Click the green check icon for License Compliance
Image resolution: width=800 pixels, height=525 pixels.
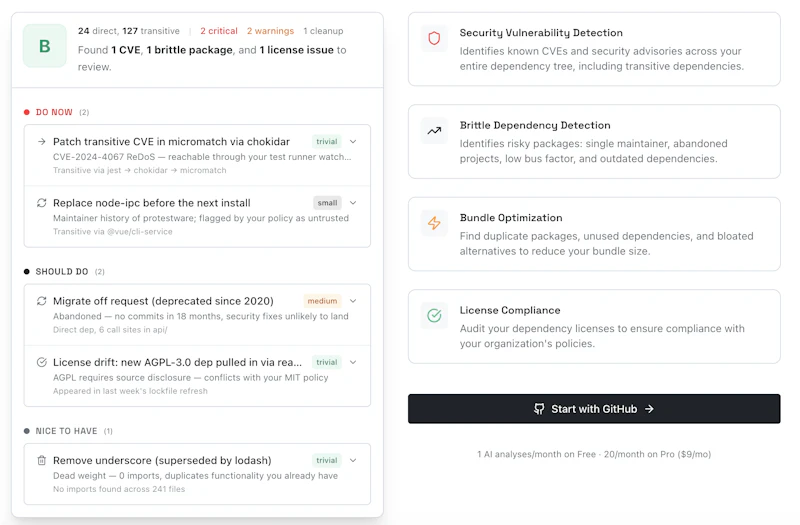click(434, 316)
